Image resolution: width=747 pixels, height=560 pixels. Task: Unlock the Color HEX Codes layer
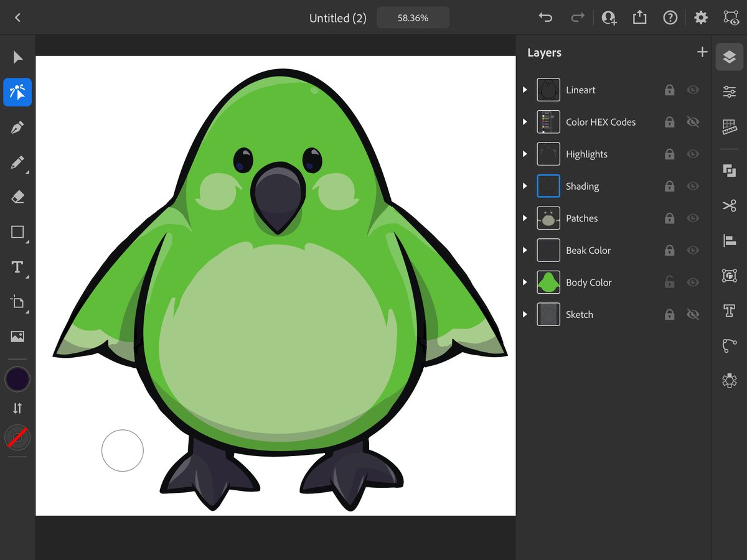point(670,122)
